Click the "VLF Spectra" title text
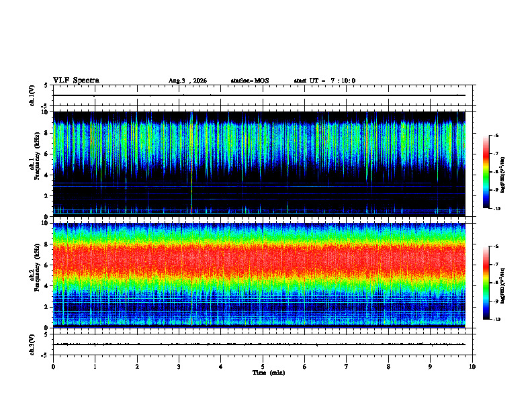The width and height of the screenshot is (532, 411). coord(76,81)
